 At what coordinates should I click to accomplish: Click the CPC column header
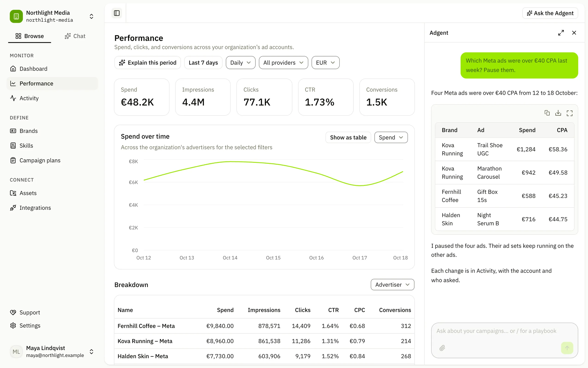pos(359,310)
